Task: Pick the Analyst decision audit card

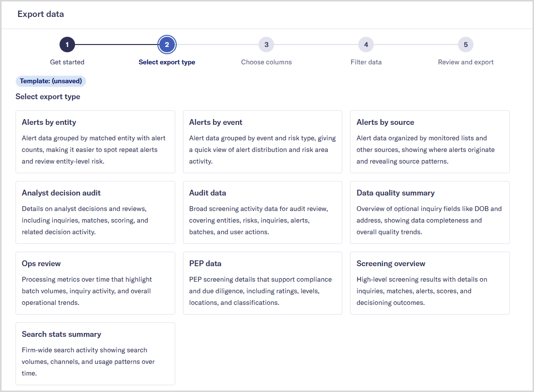Action: (95, 212)
